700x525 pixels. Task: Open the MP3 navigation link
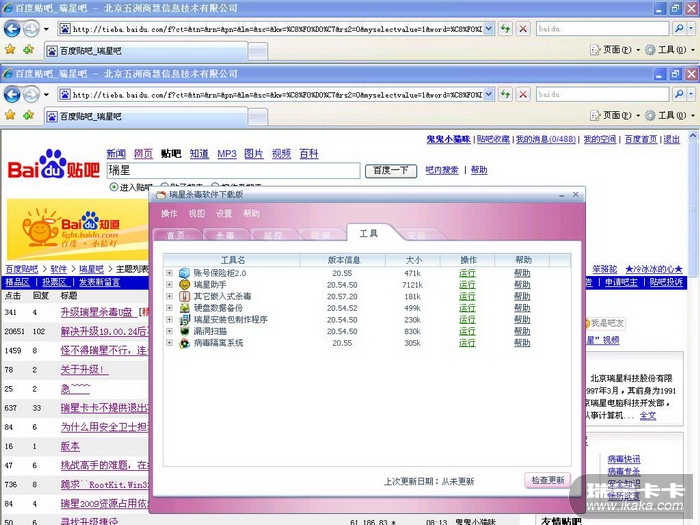pos(227,154)
